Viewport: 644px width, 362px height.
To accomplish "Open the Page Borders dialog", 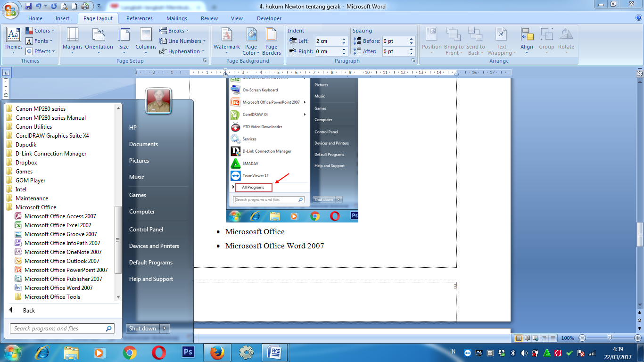I will point(271,41).
